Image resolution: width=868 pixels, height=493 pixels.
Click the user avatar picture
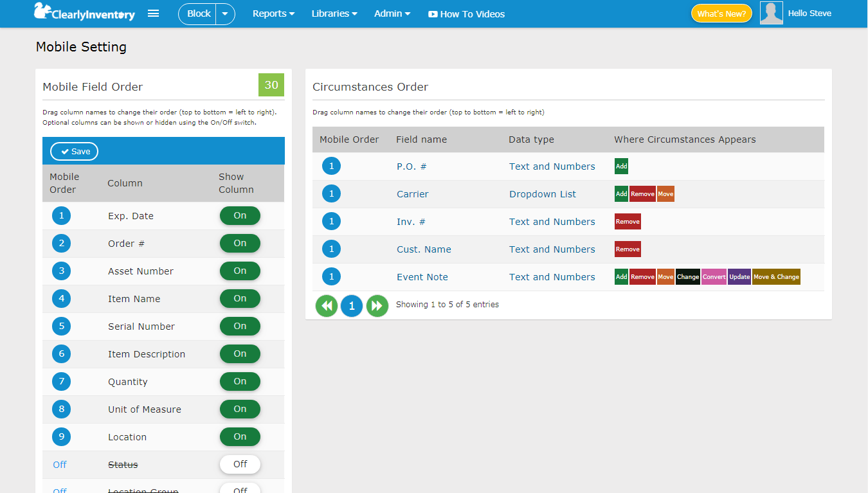[x=771, y=13]
